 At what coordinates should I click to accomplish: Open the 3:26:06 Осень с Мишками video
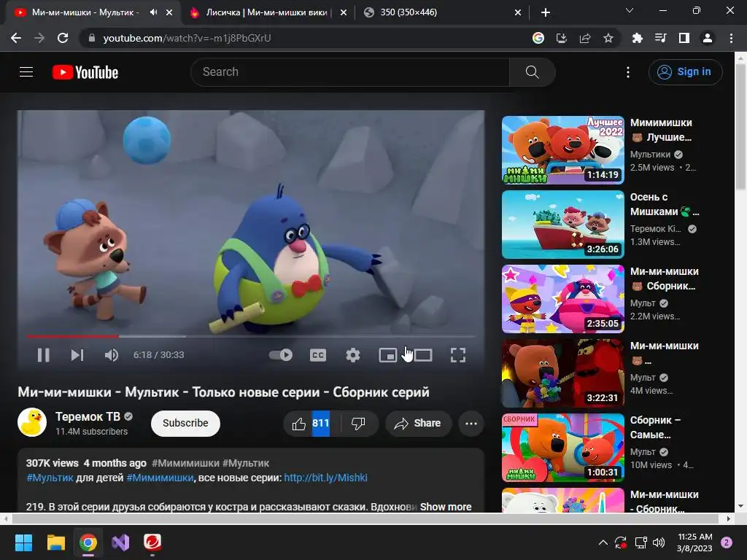pyautogui.click(x=562, y=225)
